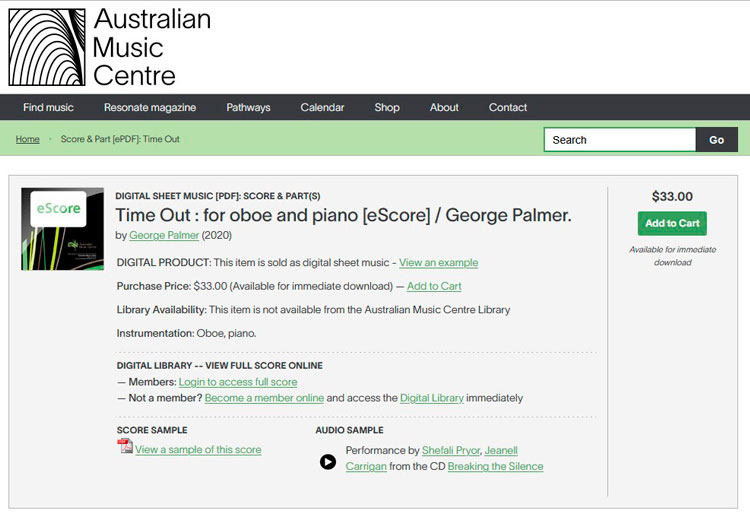
Task: Click the DIGITAL SHEET MUSIC [PDF] heading
Action: [x=218, y=196]
